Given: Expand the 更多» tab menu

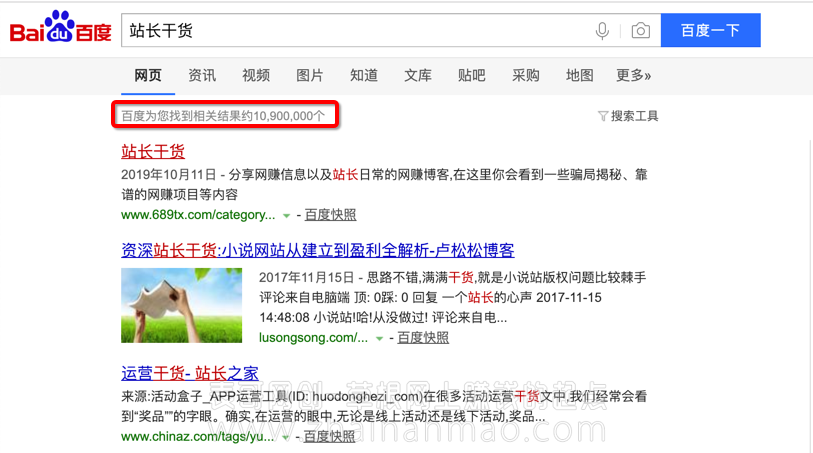Looking at the screenshot, I should 633,76.
